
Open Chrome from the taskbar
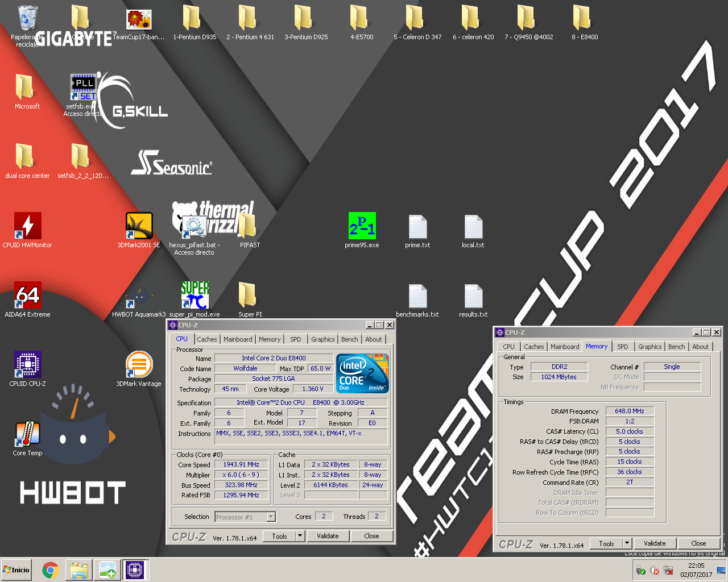coord(51,570)
